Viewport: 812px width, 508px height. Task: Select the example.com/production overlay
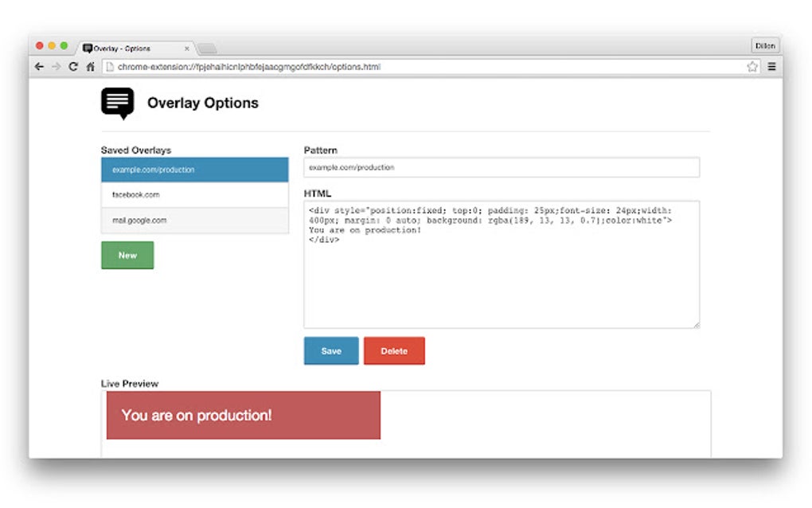(x=194, y=170)
